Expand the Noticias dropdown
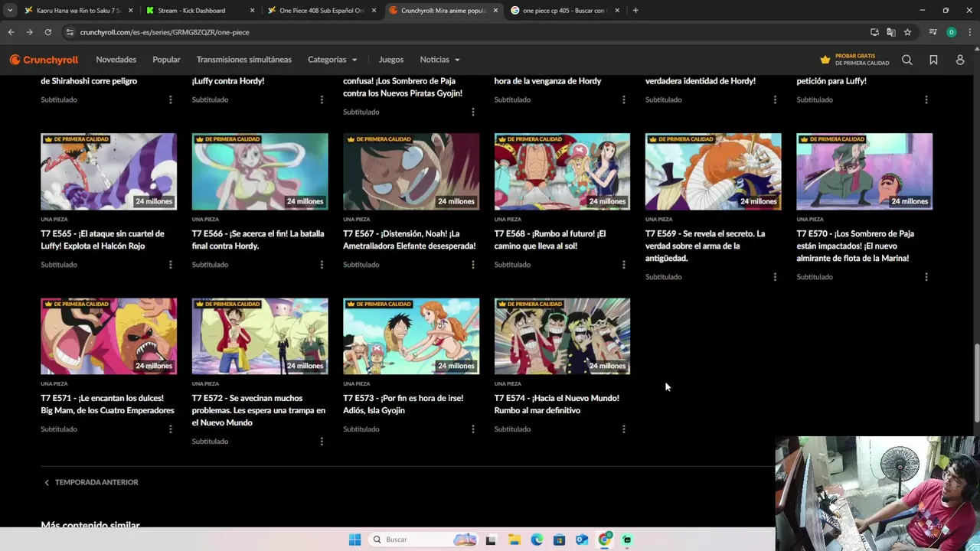This screenshot has width=980, height=551. 439,60
